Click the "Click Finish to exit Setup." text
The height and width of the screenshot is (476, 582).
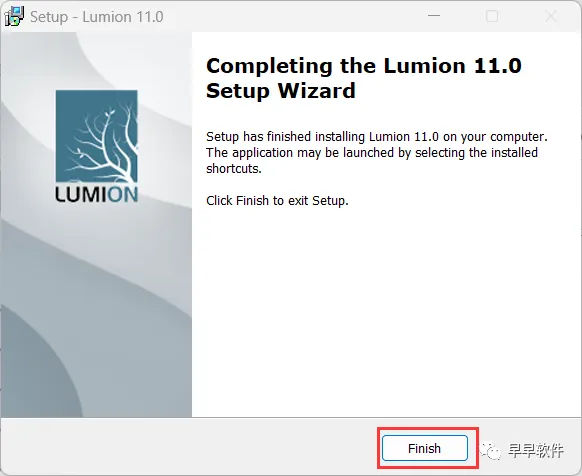pos(277,200)
